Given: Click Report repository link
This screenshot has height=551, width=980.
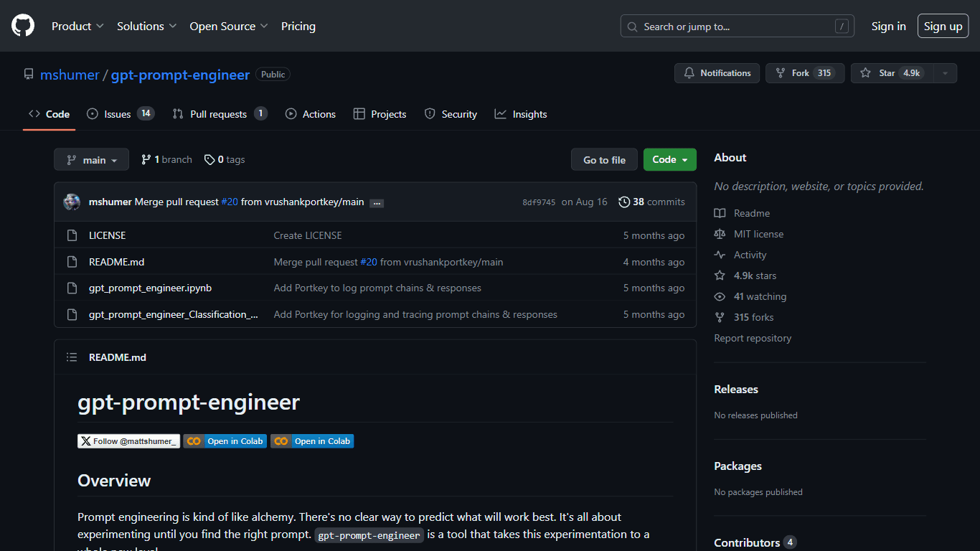Looking at the screenshot, I should click(x=753, y=338).
